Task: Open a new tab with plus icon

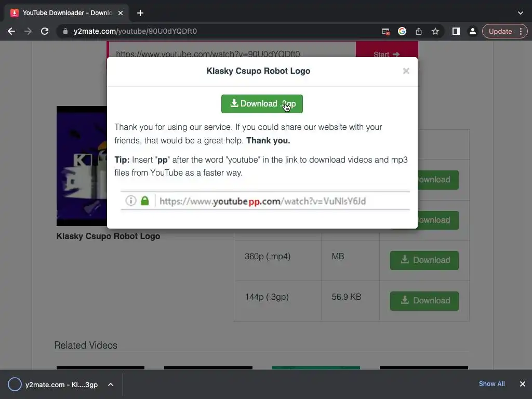Action: pos(140,13)
